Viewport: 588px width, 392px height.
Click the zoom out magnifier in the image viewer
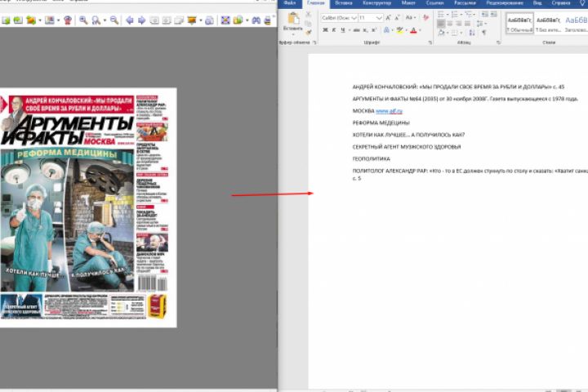[114, 20]
